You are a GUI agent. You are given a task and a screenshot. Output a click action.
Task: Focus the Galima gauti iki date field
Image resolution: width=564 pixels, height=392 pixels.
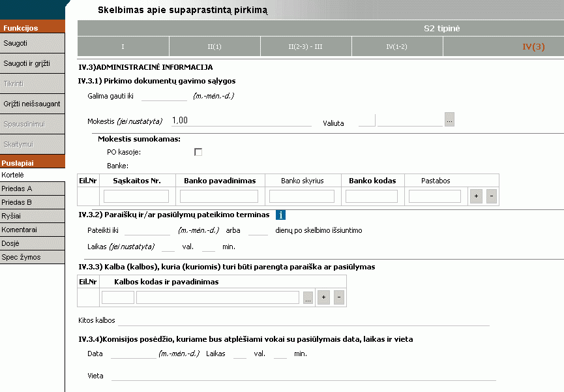[164, 96]
